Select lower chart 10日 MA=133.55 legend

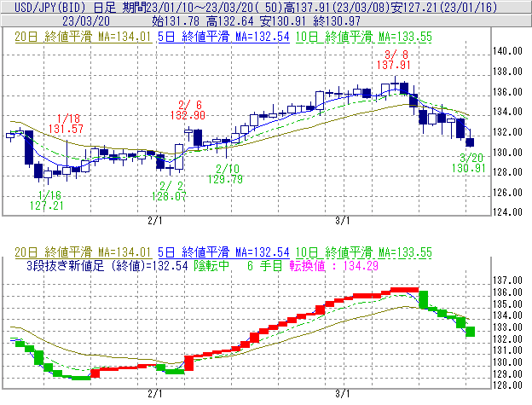click(x=364, y=252)
